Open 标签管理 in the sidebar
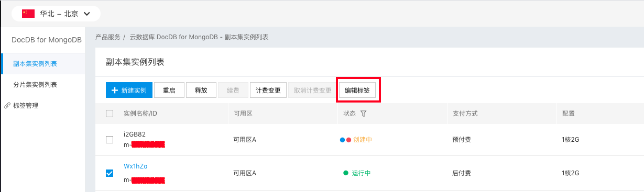Screen dimensions: 644x192 (x=26, y=105)
